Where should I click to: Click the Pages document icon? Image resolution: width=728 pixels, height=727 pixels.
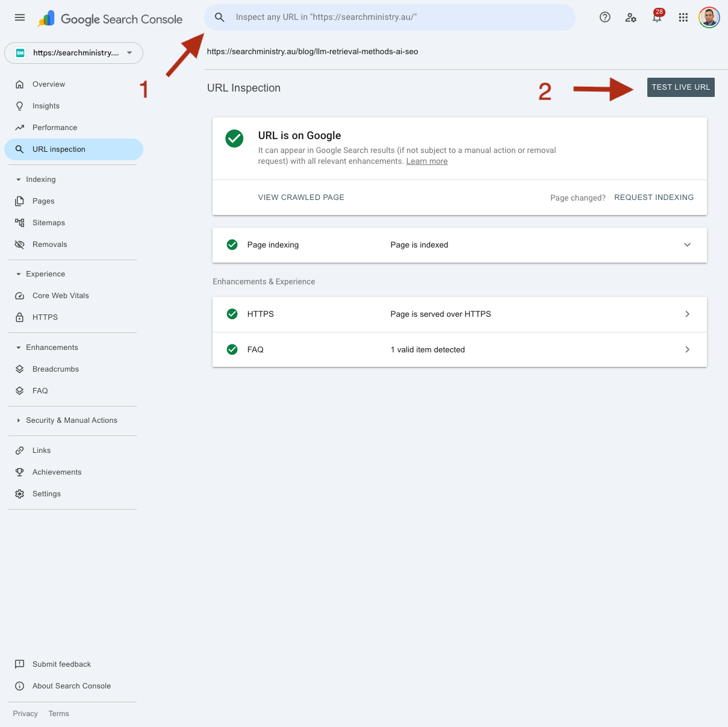click(x=20, y=201)
